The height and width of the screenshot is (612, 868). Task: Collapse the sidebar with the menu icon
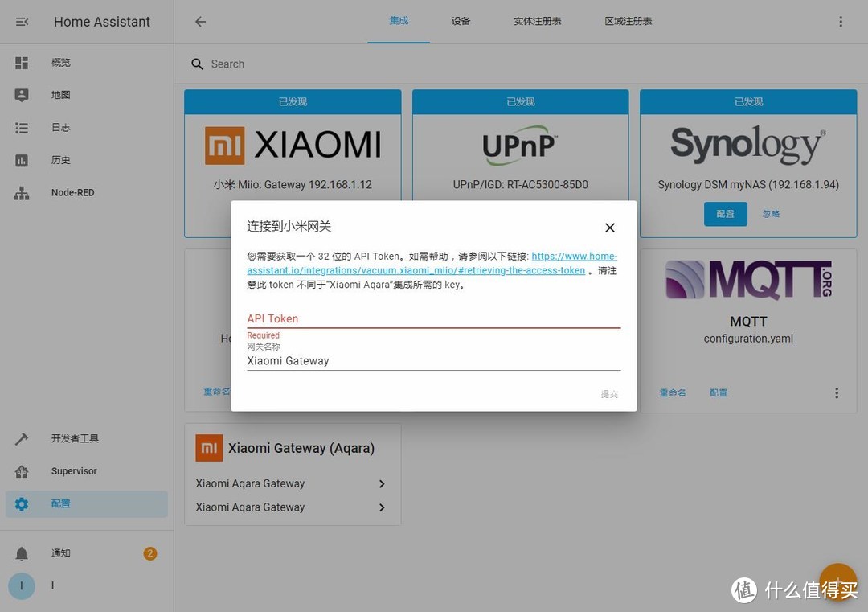click(22, 22)
